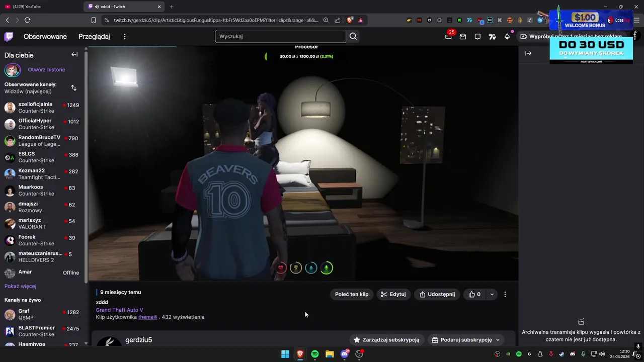The width and height of the screenshot is (644, 362).
Task: Open the Grand Theft Auto V category link
Action: coord(119,310)
